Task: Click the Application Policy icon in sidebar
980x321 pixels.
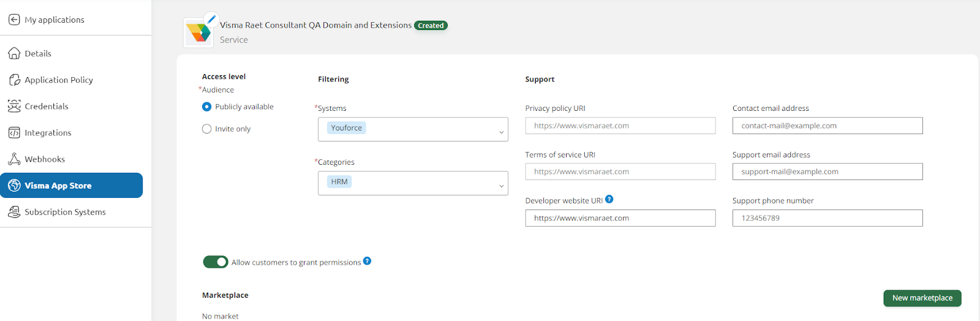Action: point(15,80)
